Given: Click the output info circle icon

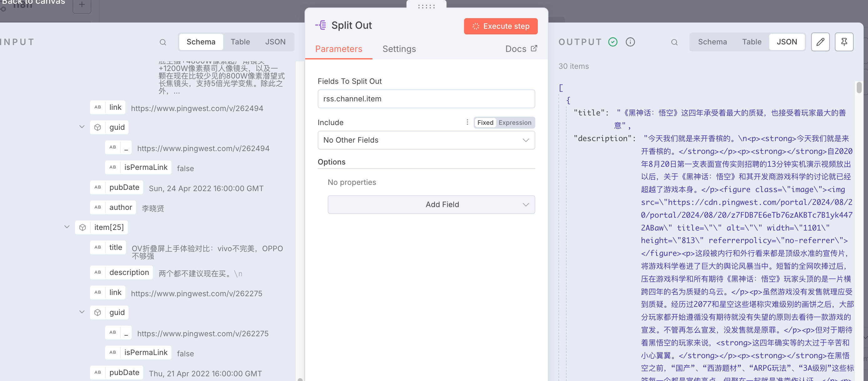Looking at the screenshot, I should click(x=630, y=42).
